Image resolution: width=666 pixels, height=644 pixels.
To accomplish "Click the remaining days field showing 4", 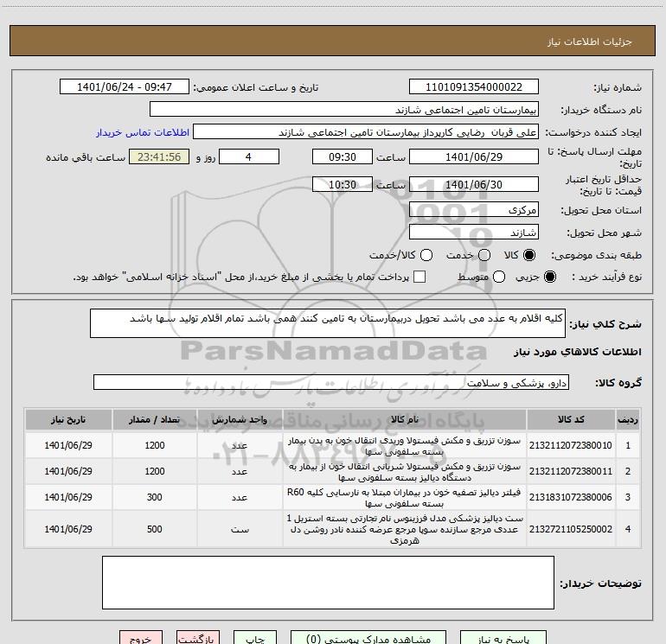I will coord(249,156).
